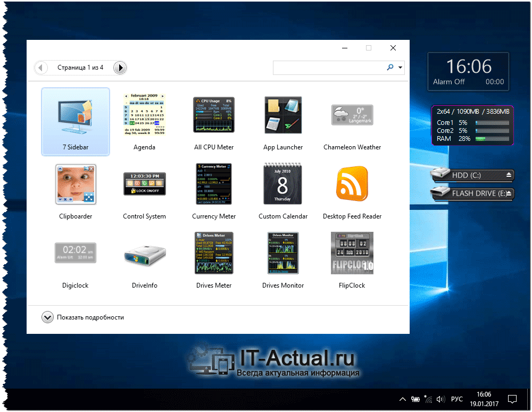532x412 pixels.
Task: Go to the next gadgets page
Action: coord(120,68)
